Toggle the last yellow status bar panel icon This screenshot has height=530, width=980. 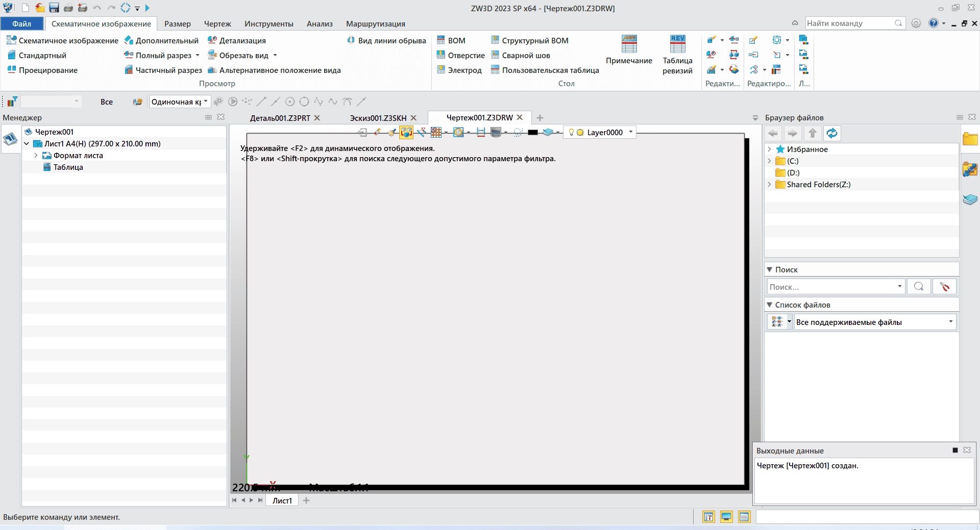(x=744, y=517)
